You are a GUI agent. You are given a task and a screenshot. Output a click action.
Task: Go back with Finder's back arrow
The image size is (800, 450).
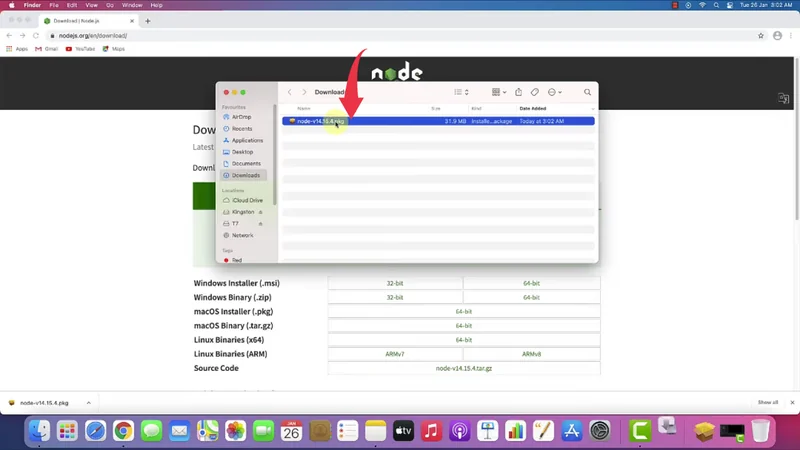pos(290,92)
